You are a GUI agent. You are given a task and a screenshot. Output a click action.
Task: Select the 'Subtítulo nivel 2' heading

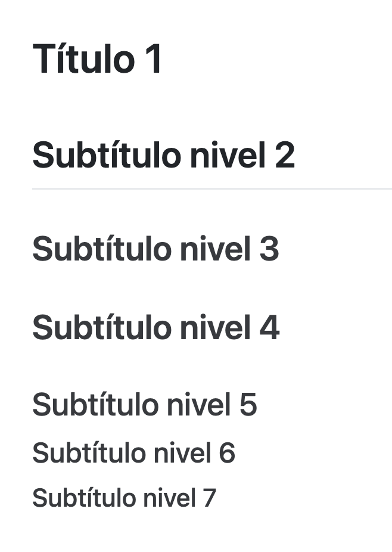point(164,155)
